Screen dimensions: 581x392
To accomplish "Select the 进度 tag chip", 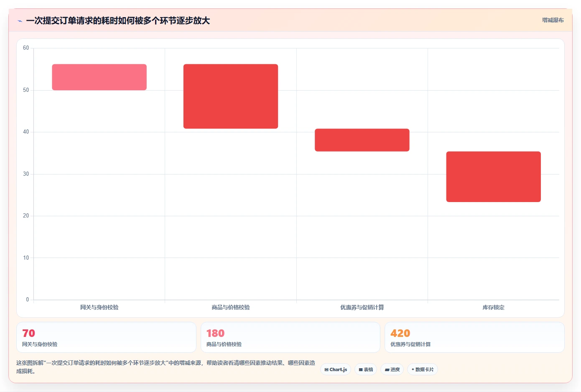I will (x=392, y=369).
